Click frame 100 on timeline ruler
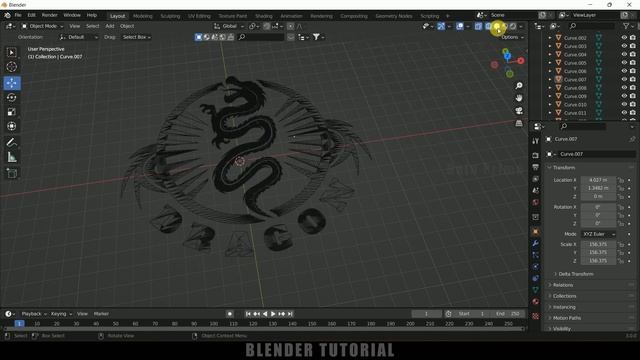Image resolution: width=640 pixels, height=360 pixels. coord(213,324)
